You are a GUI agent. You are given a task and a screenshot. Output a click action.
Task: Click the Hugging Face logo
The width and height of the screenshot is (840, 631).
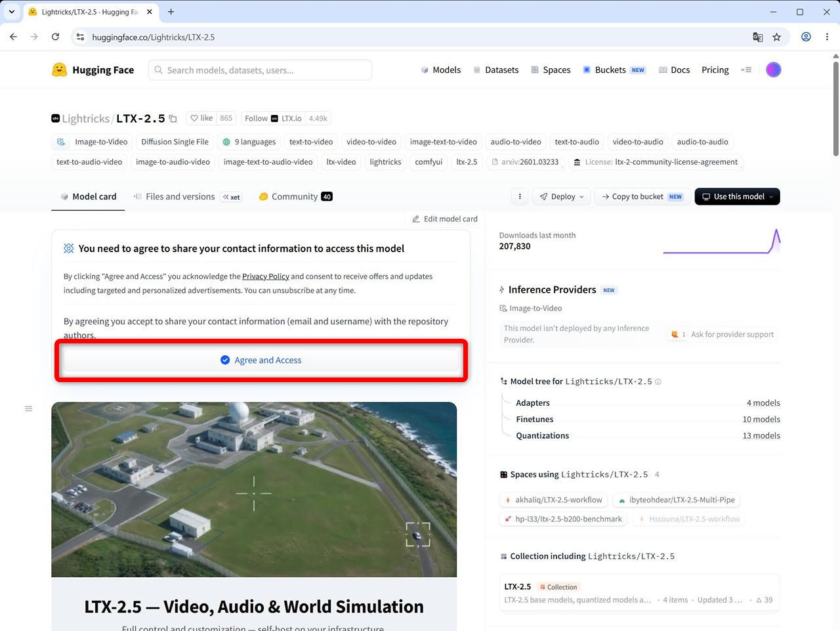coord(93,70)
